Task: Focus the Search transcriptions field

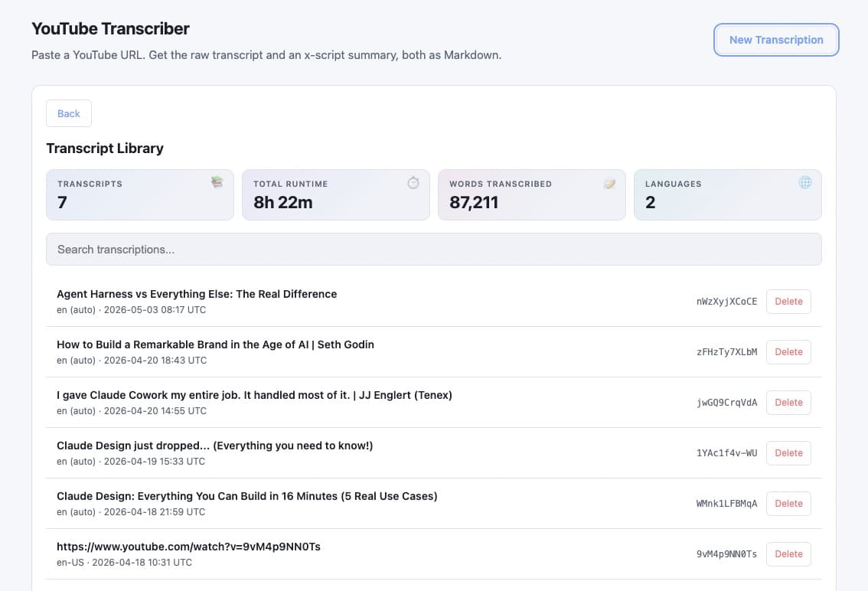Action: 433,250
